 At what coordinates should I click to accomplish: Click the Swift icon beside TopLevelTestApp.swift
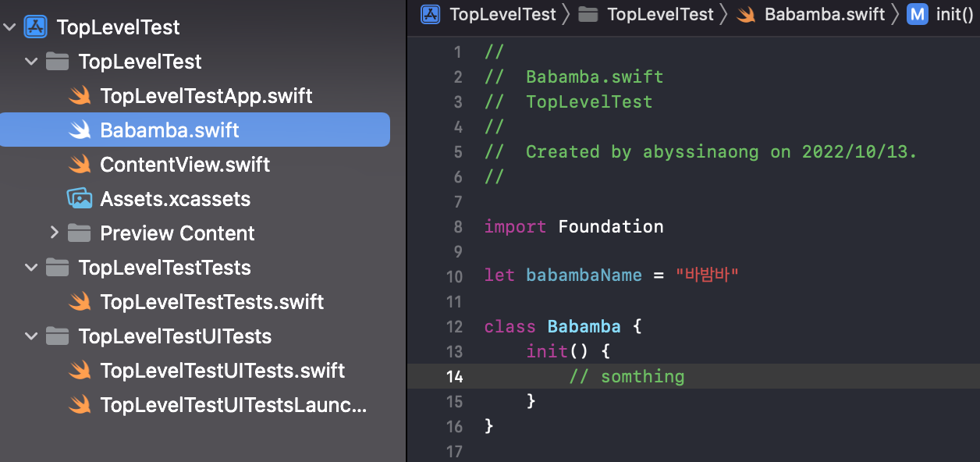pos(80,96)
